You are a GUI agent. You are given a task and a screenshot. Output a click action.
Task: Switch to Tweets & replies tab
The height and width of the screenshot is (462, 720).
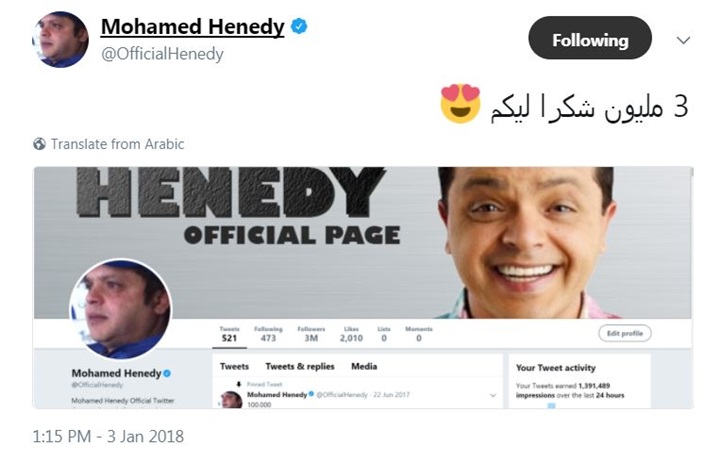coord(300,366)
